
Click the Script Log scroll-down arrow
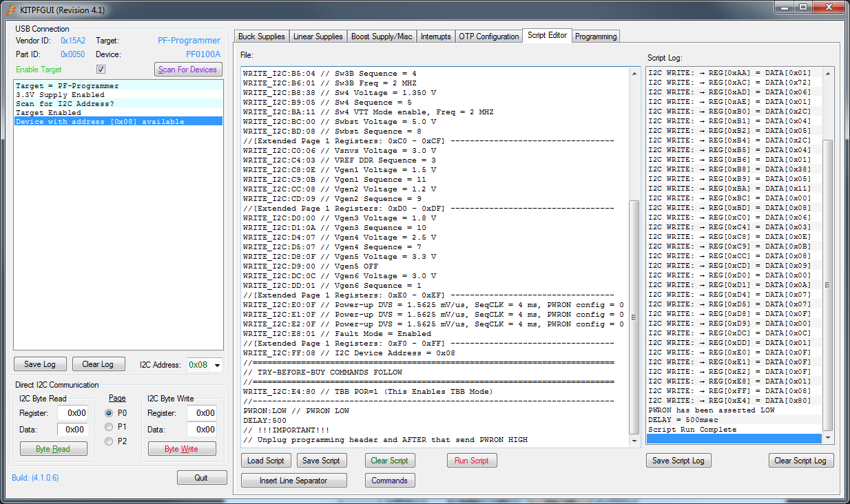point(828,438)
